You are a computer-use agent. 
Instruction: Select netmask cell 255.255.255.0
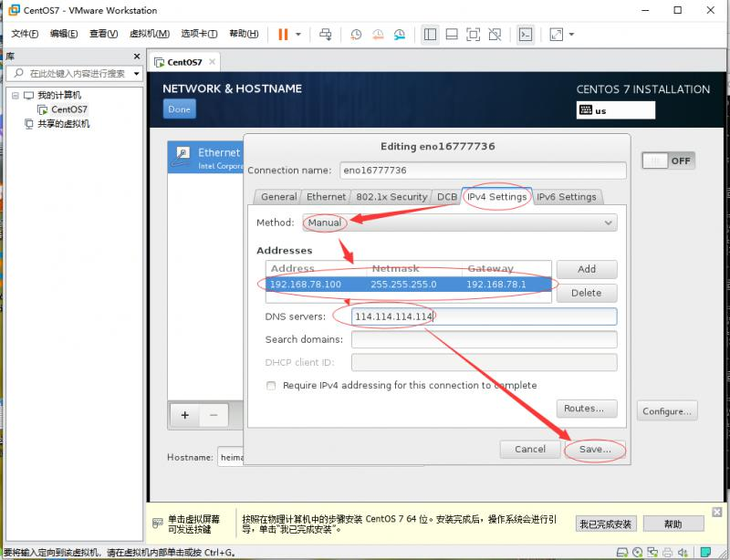click(x=403, y=285)
